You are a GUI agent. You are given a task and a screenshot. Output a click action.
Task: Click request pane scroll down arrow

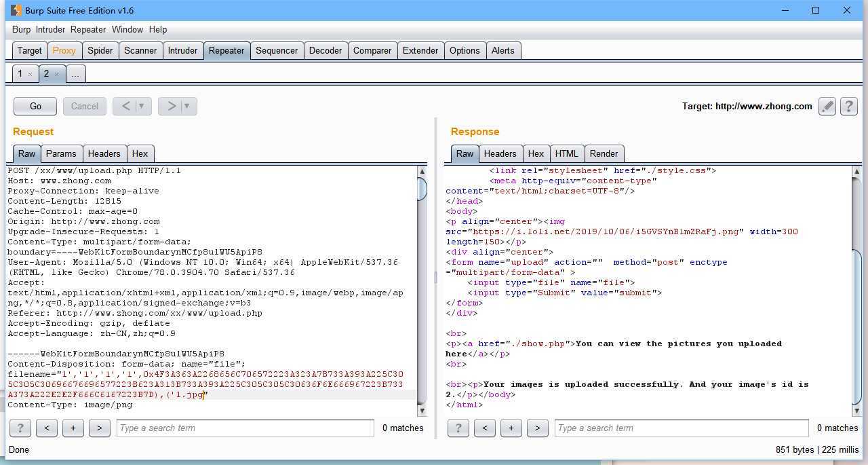click(422, 410)
